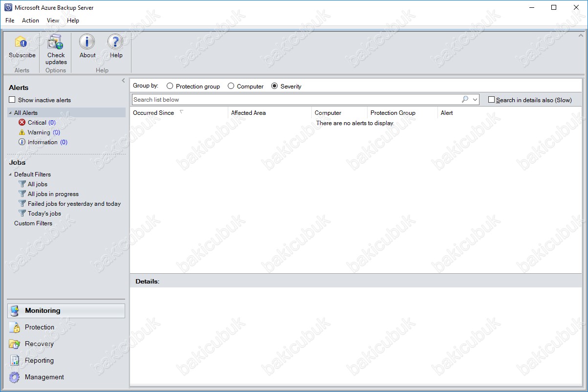The width and height of the screenshot is (588, 392).
Task: Switch to Management workspace label
Action: click(x=44, y=377)
